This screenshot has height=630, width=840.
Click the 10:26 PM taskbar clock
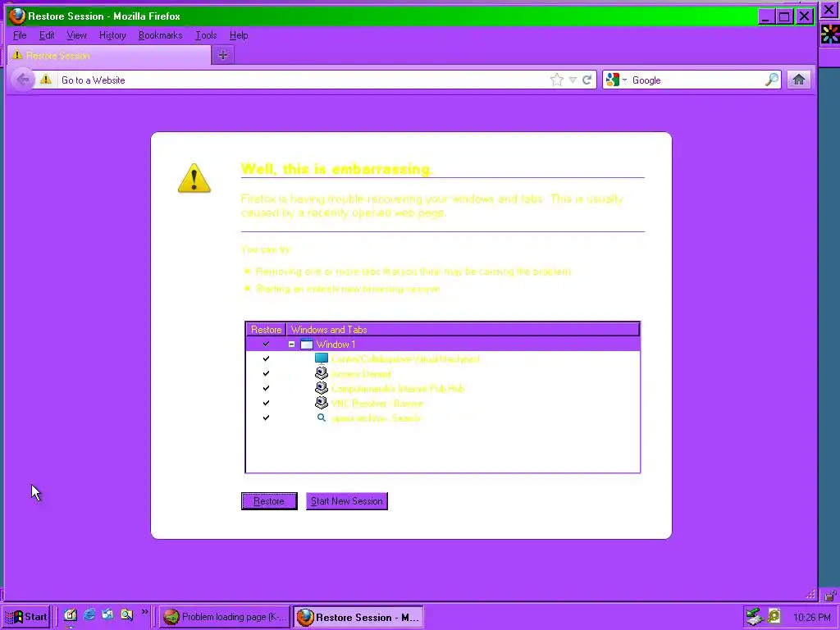[x=811, y=617]
